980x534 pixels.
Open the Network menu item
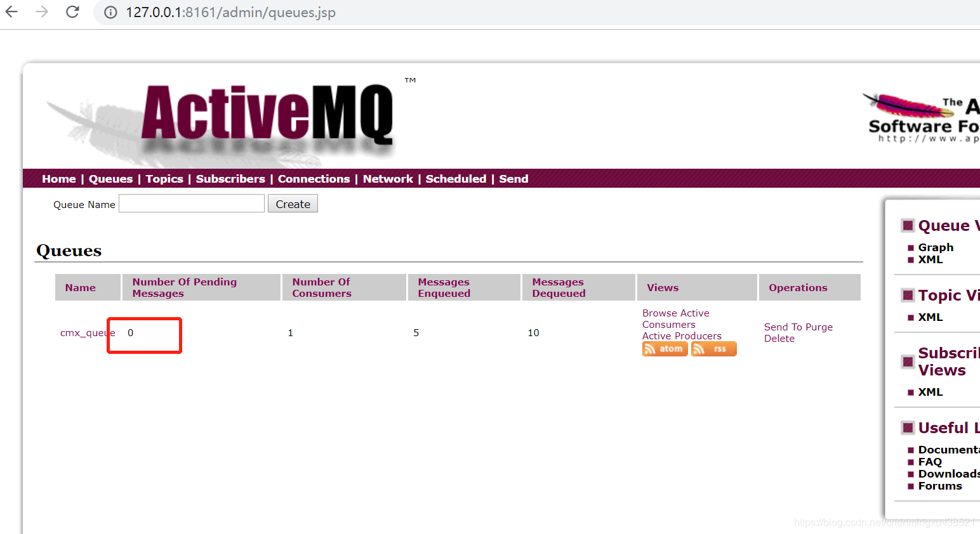(388, 179)
